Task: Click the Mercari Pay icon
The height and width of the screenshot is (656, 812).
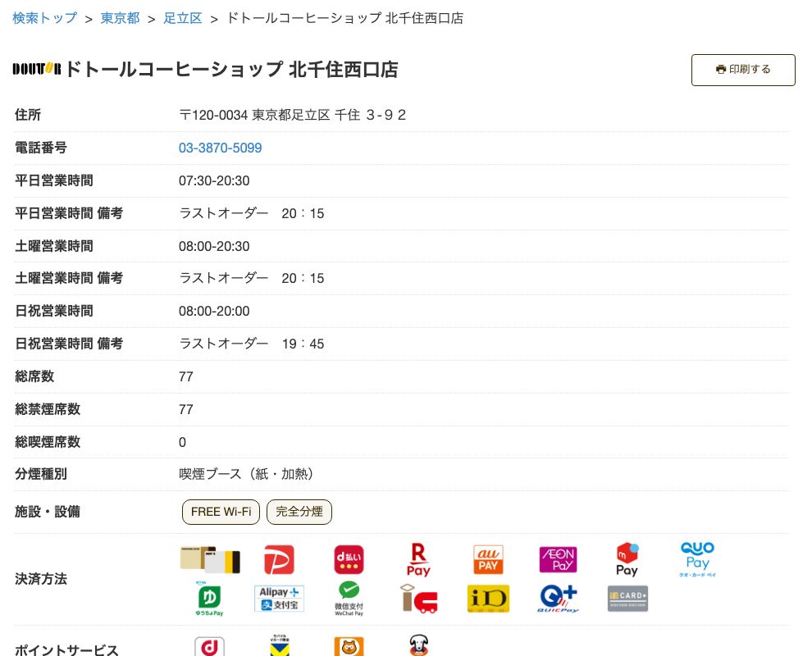Action: coord(627,560)
